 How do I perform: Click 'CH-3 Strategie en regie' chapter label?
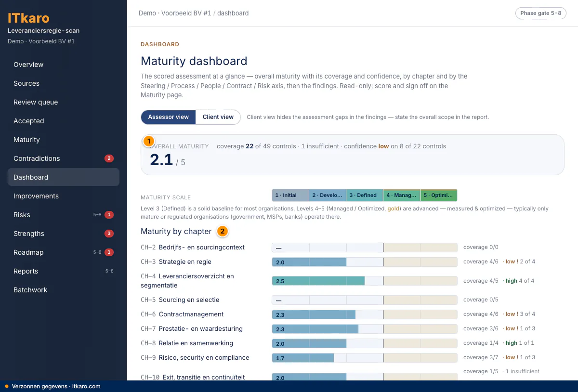(x=176, y=262)
